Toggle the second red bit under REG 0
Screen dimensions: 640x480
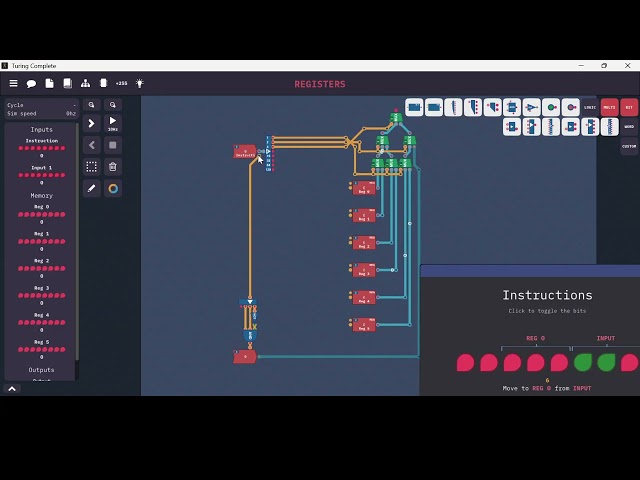pyautogui.click(x=489, y=362)
